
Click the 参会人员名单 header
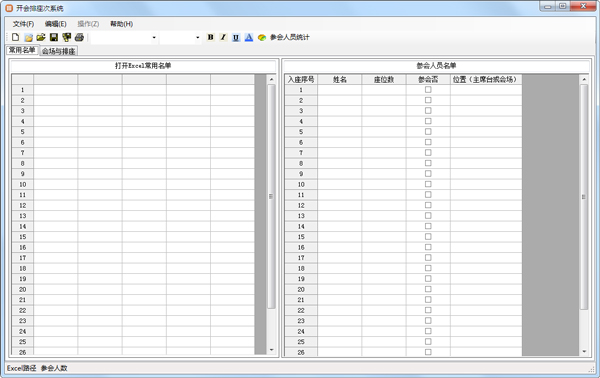[436, 66]
